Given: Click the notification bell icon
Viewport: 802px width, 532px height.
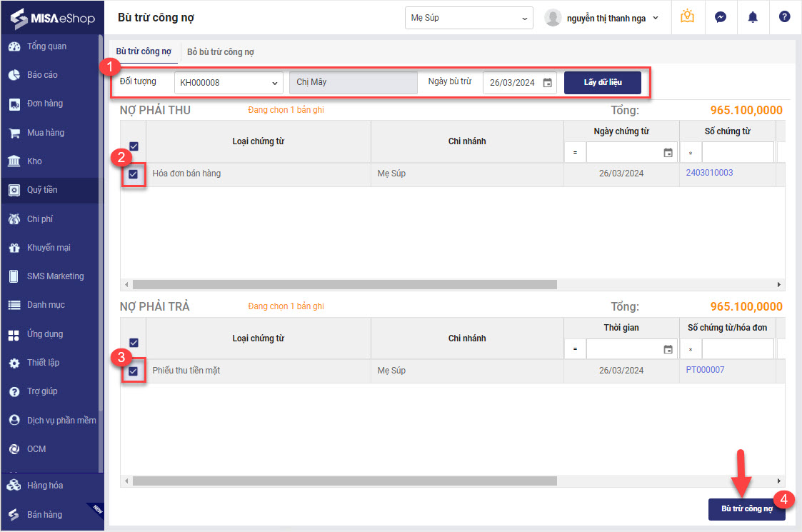Looking at the screenshot, I should coord(753,17).
